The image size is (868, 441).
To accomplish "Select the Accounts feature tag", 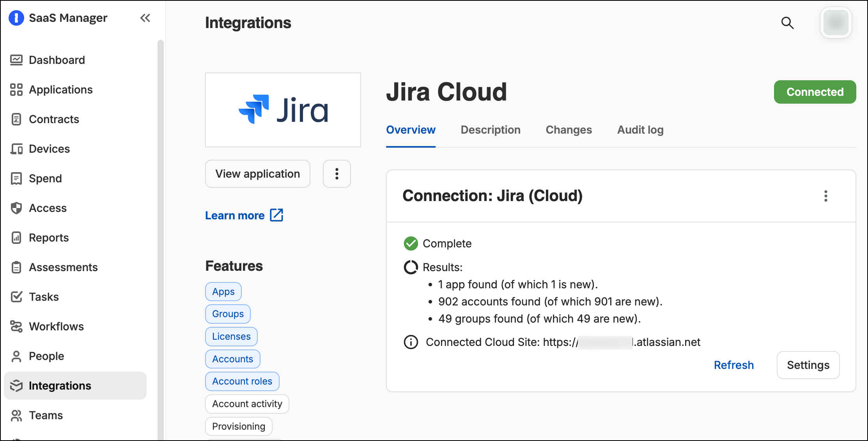I will (232, 359).
